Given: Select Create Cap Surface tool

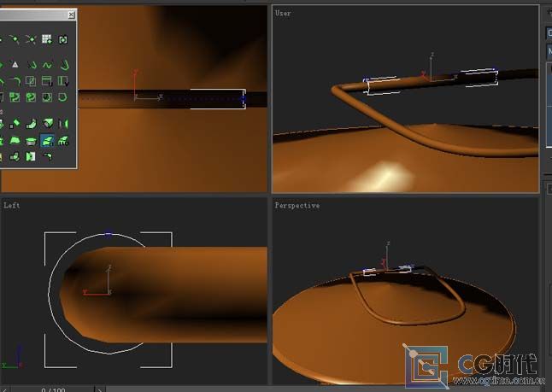Looking at the screenshot, I should [x=31, y=141].
